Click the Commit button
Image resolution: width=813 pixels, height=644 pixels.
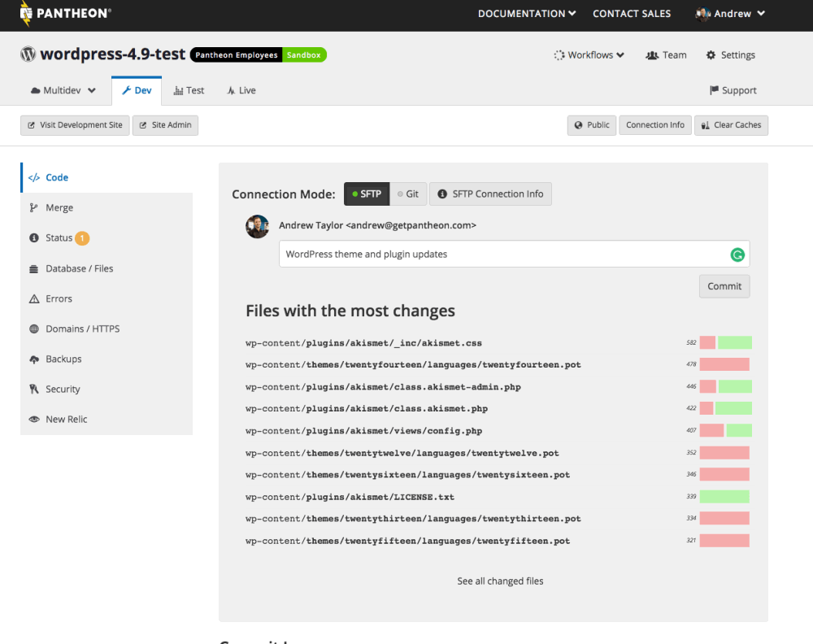tap(724, 286)
